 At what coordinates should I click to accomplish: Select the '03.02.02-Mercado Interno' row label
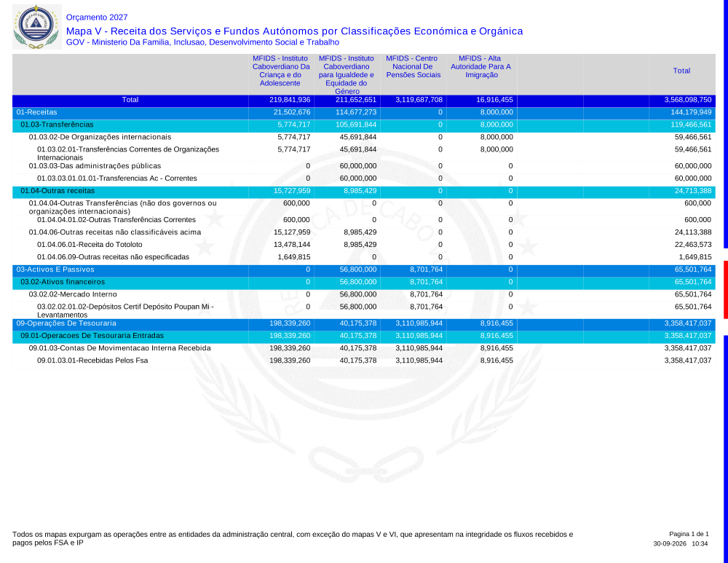pyautogui.click(x=73, y=294)
